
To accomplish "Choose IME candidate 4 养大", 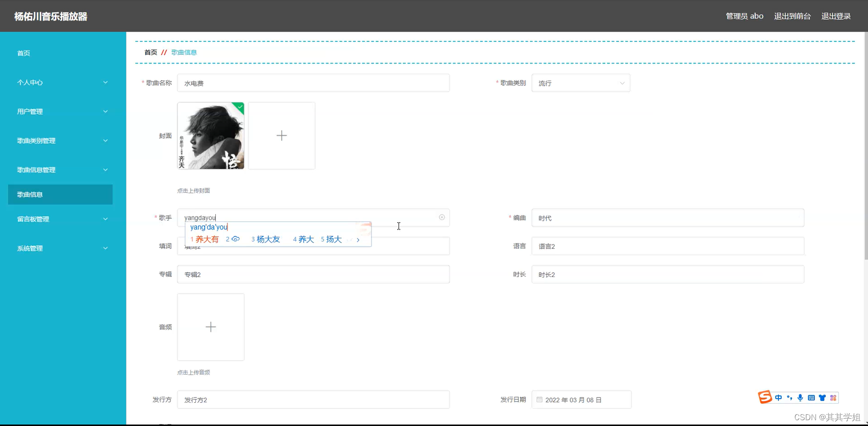I will (304, 239).
